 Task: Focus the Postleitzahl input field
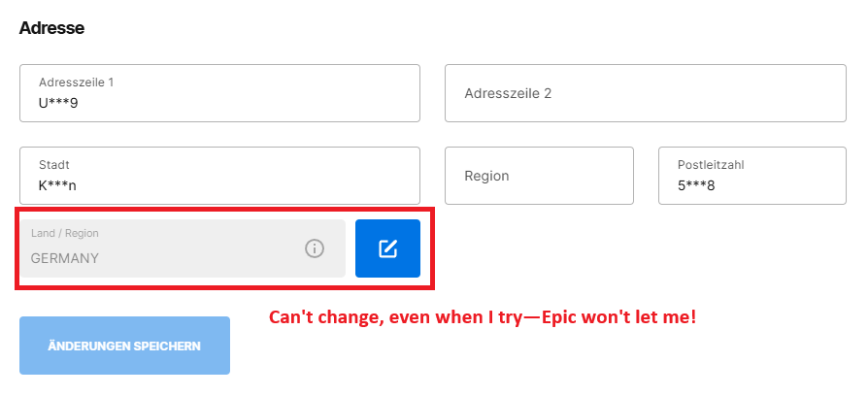click(752, 176)
